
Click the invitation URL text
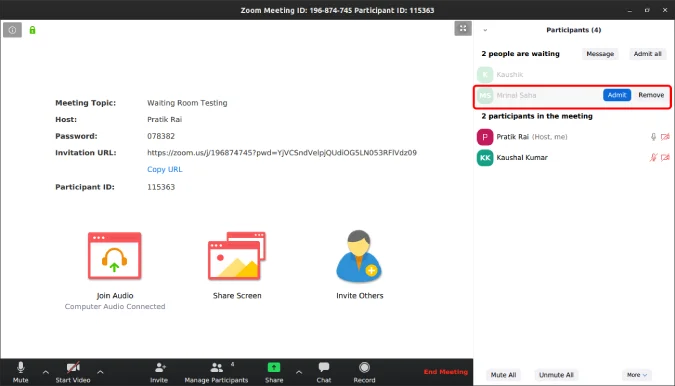click(x=282, y=152)
